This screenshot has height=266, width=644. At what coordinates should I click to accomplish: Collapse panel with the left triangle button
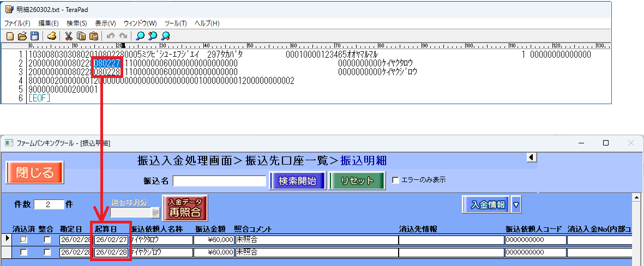click(532, 158)
